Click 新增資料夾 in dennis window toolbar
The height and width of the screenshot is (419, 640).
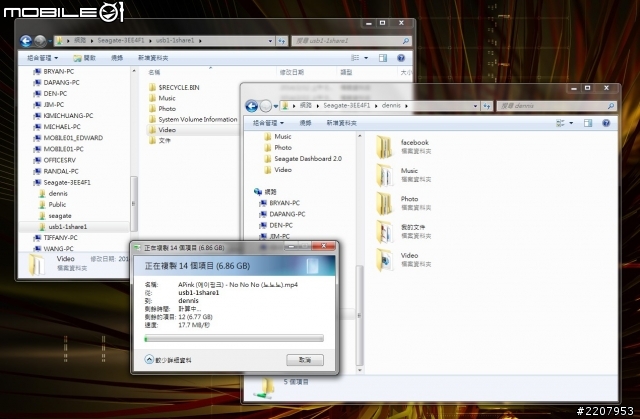pyautogui.click(x=342, y=123)
